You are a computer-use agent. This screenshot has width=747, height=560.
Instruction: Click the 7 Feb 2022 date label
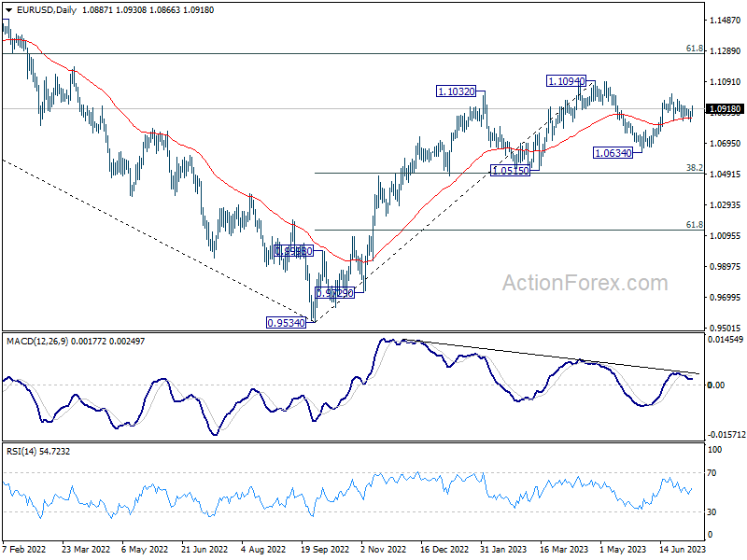(x=24, y=550)
